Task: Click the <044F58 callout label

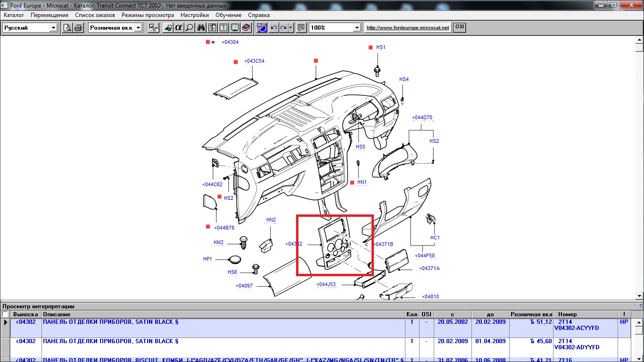Action: (x=425, y=256)
